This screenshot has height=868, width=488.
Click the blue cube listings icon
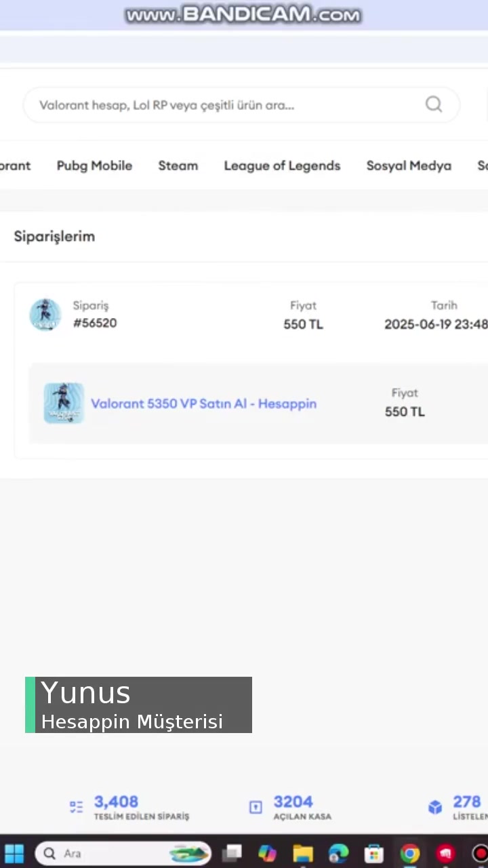point(435,807)
